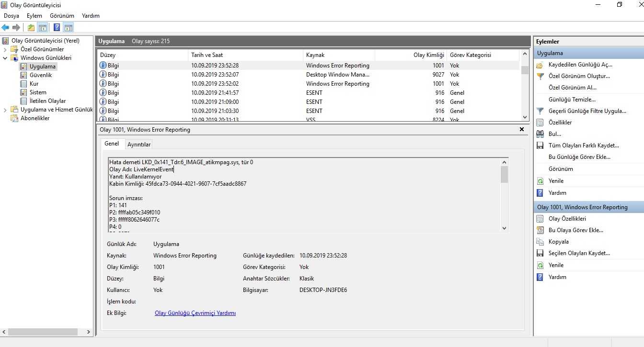Sort by Olay Kimliği column header
This screenshot has width=644, height=347.
[411, 55]
